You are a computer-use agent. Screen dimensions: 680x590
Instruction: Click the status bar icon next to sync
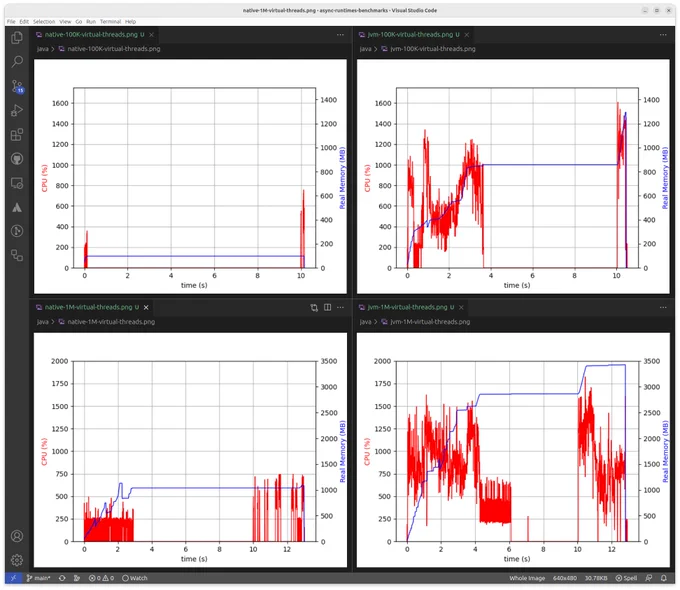[x=77, y=578]
